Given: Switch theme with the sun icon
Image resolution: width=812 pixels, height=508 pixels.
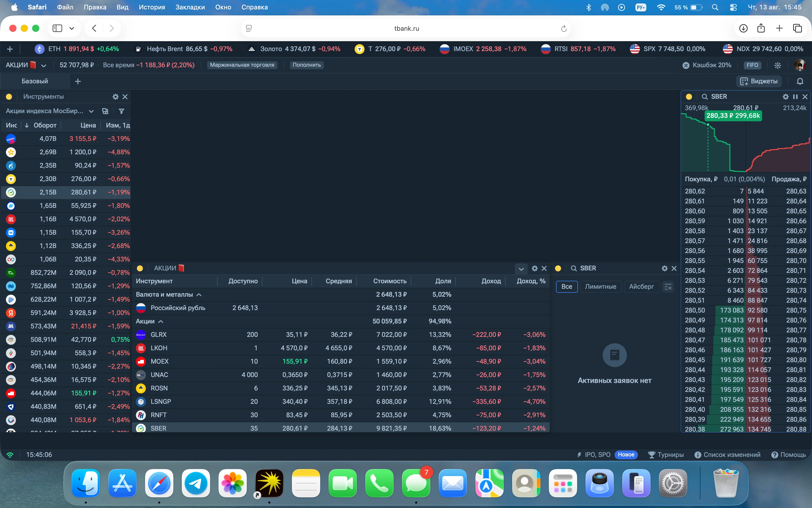Looking at the screenshot, I should [777, 65].
